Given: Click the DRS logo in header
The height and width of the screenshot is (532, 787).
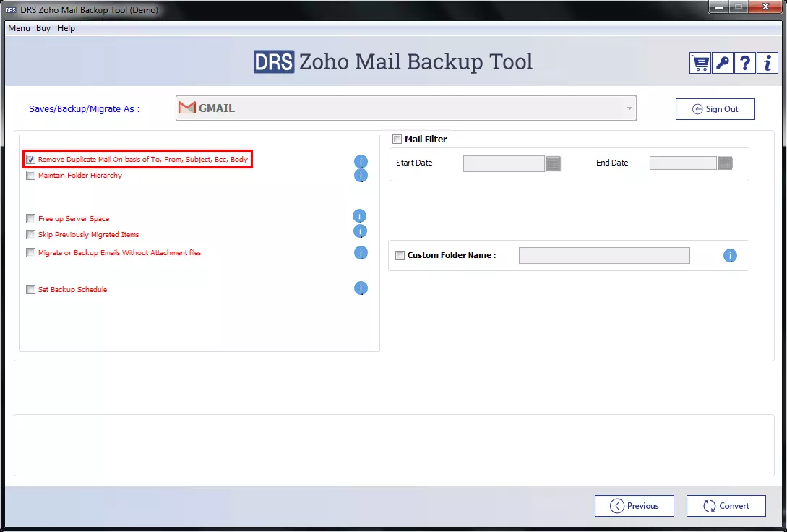Looking at the screenshot, I should (x=274, y=61).
